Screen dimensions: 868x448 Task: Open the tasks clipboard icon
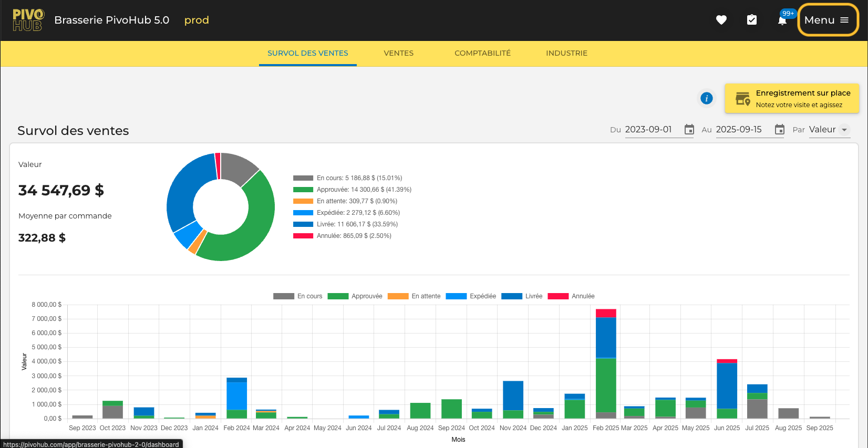[752, 20]
